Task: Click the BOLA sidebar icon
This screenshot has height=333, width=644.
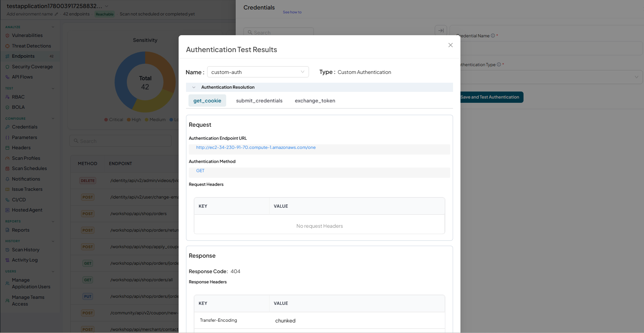Action: [7, 107]
